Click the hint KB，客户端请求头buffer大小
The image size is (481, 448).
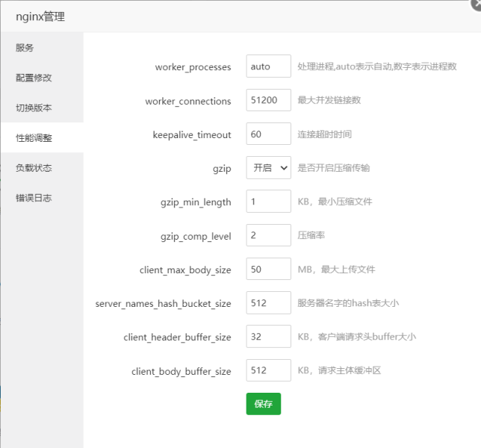point(357,337)
